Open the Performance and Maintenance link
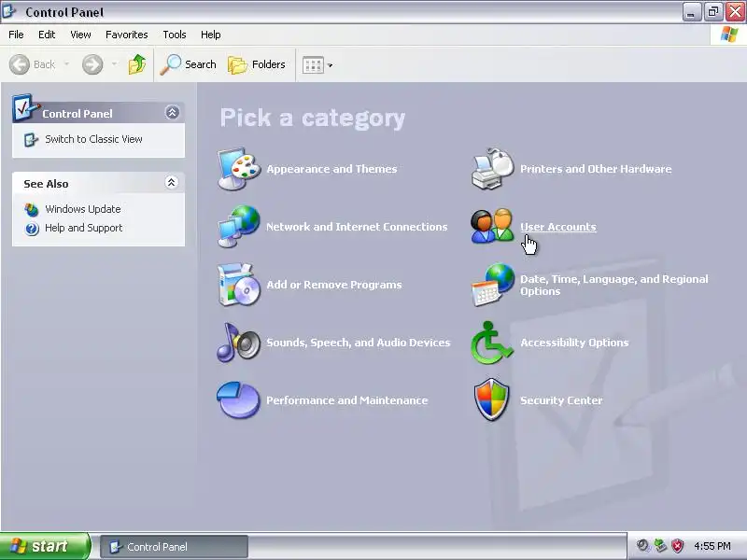This screenshot has width=747, height=560. 346,400
